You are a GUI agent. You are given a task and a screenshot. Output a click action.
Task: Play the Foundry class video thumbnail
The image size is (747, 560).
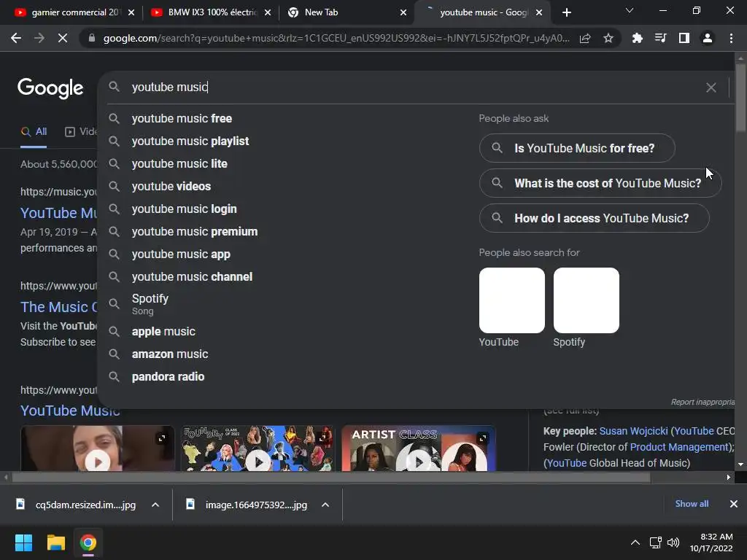click(x=258, y=462)
